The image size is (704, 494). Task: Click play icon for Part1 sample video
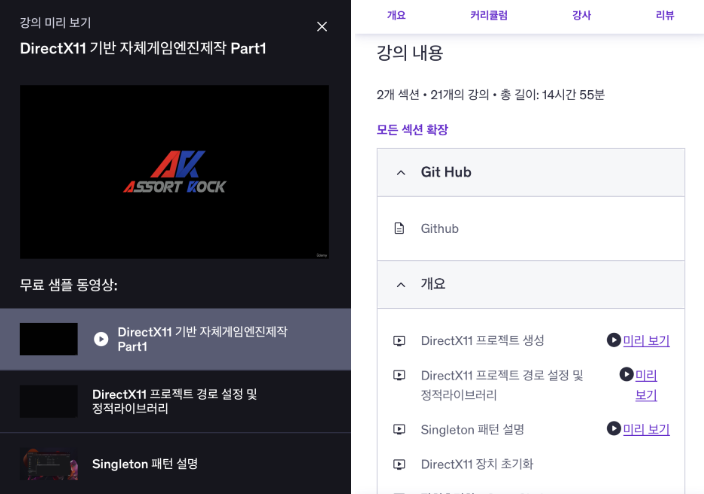(x=101, y=339)
